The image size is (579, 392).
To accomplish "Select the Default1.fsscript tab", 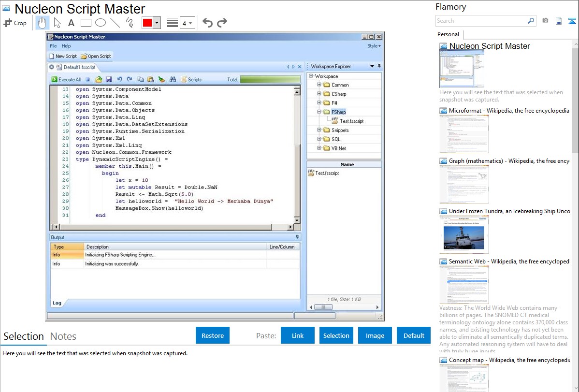I will pyautogui.click(x=79, y=67).
